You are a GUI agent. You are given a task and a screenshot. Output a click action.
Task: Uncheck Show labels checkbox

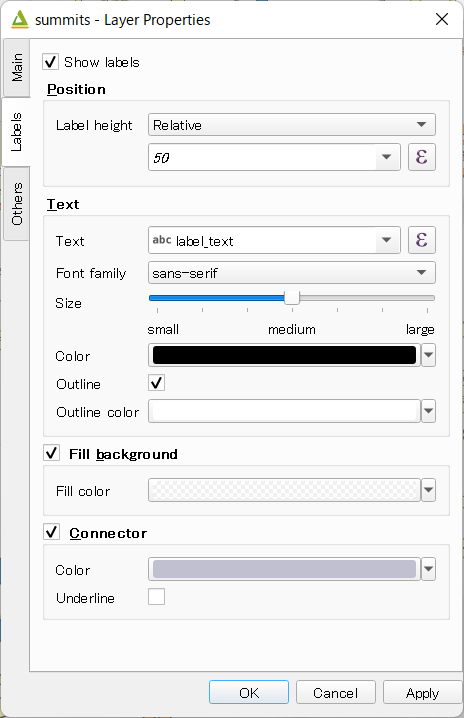point(50,62)
